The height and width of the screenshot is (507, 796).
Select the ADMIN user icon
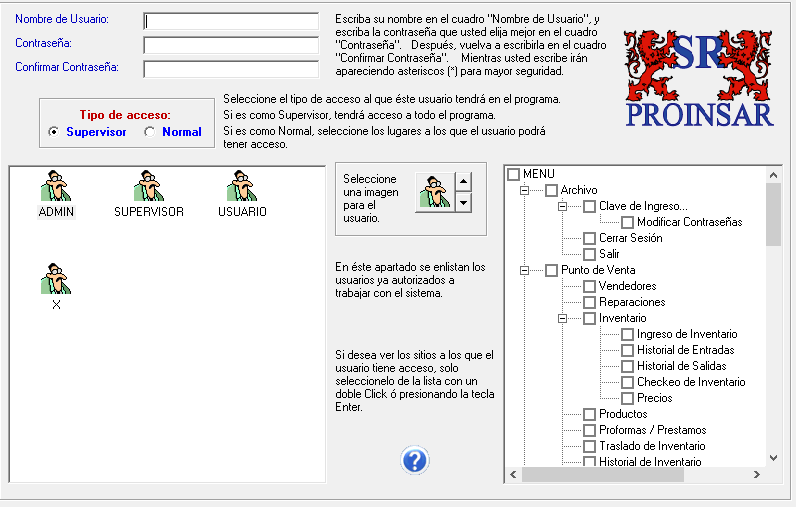click(56, 187)
